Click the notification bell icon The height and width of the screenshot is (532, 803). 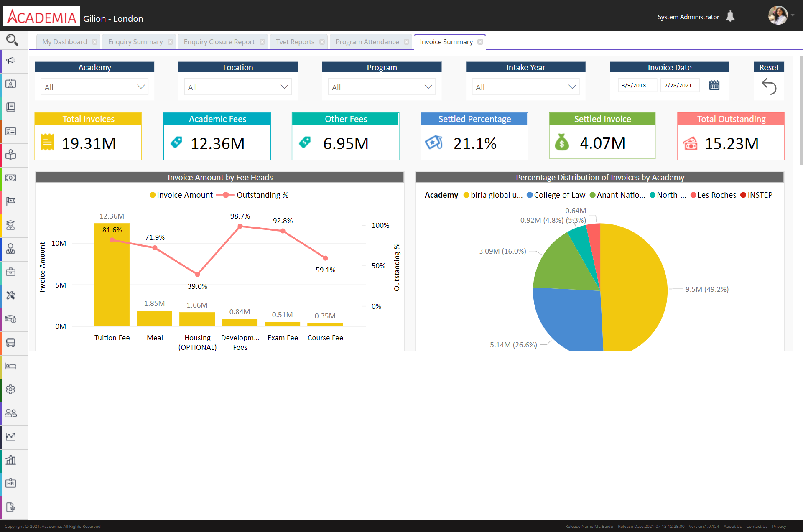point(730,16)
